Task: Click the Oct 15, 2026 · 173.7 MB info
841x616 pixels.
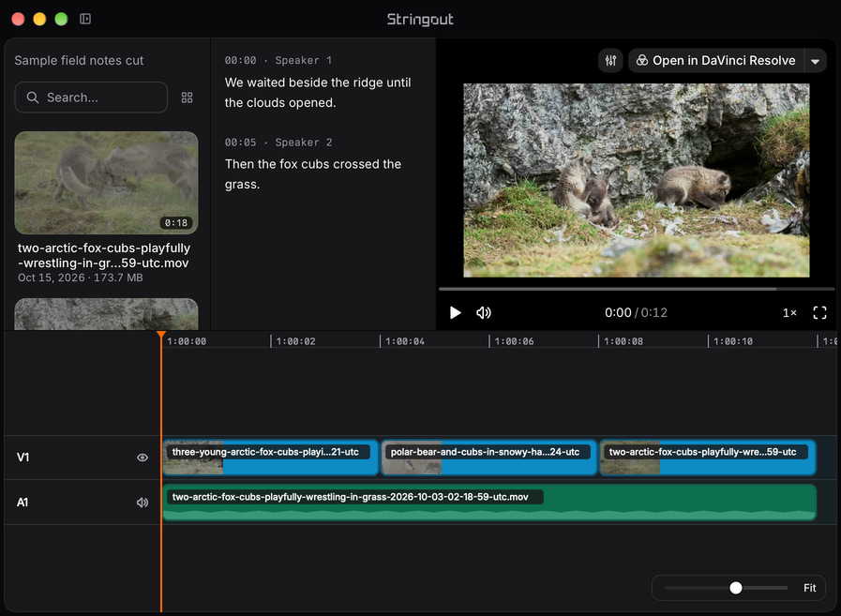Action: 81,278
